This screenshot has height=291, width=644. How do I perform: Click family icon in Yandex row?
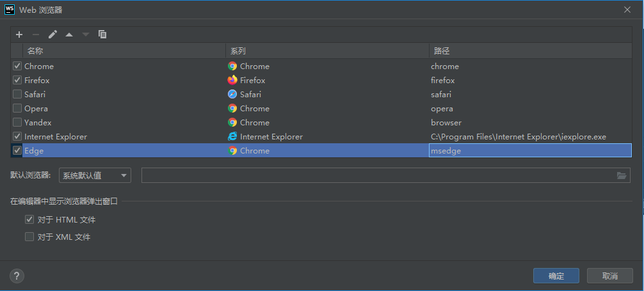pyautogui.click(x=232, y=122)
